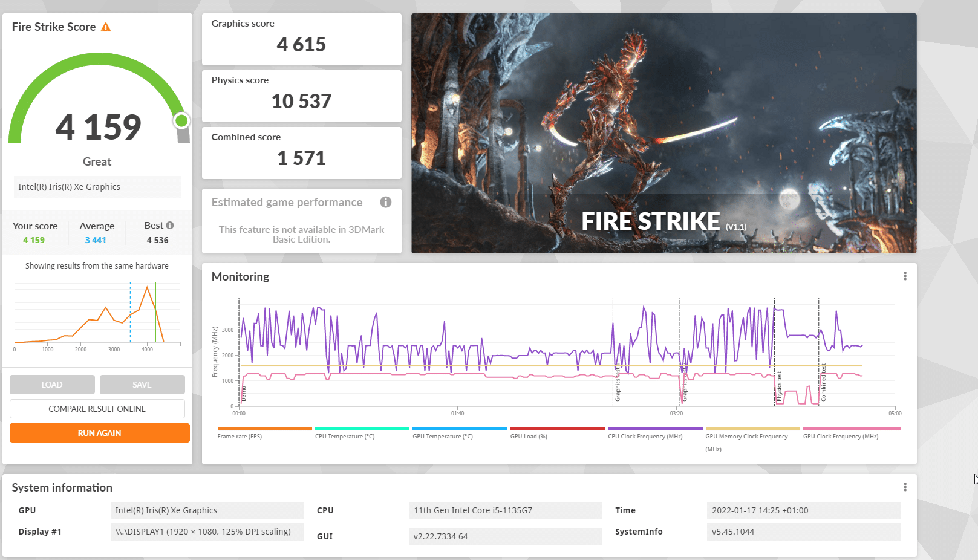Screen dimensions: 978x560
Task: Click the Physics score value 10 537
Action: [301, 101]
